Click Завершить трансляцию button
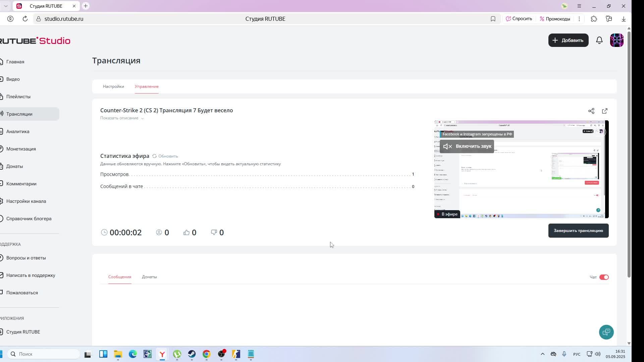The height and width of the screenshot is (362, 644). (578, 231)
